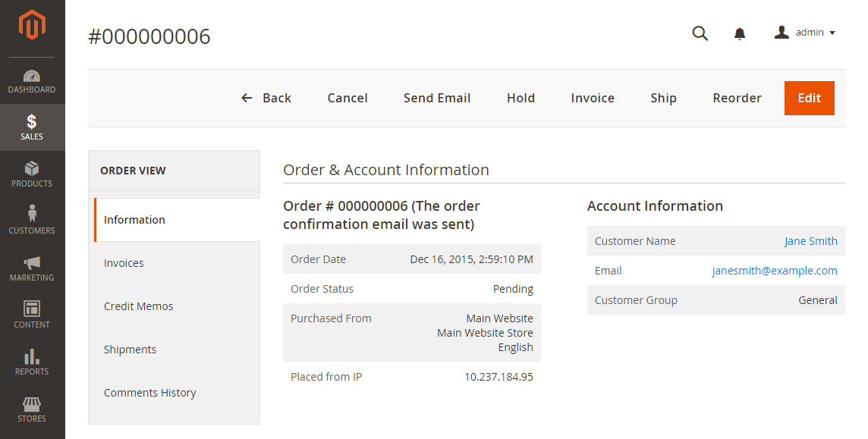
Task: Open the Content sidebar icon
Action: point(32,309)
